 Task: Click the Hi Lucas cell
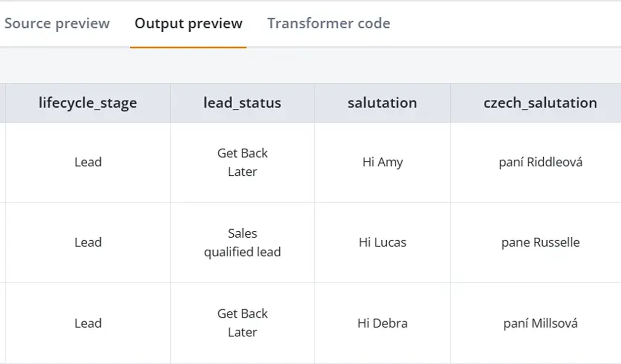[382, 243]
